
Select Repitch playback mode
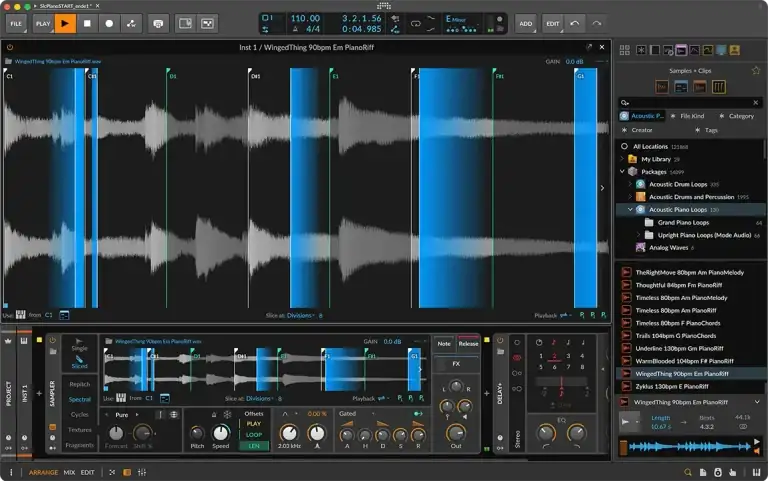pos(79,384)
